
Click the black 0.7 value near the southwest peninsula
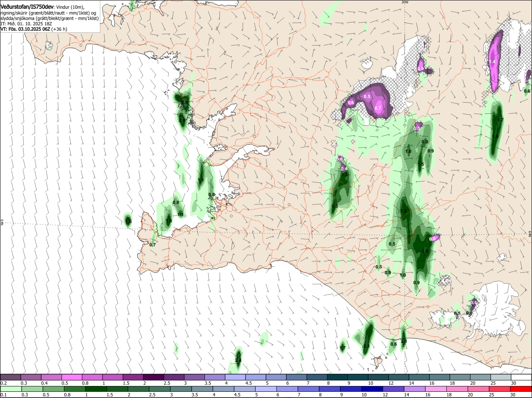(153, 245)
